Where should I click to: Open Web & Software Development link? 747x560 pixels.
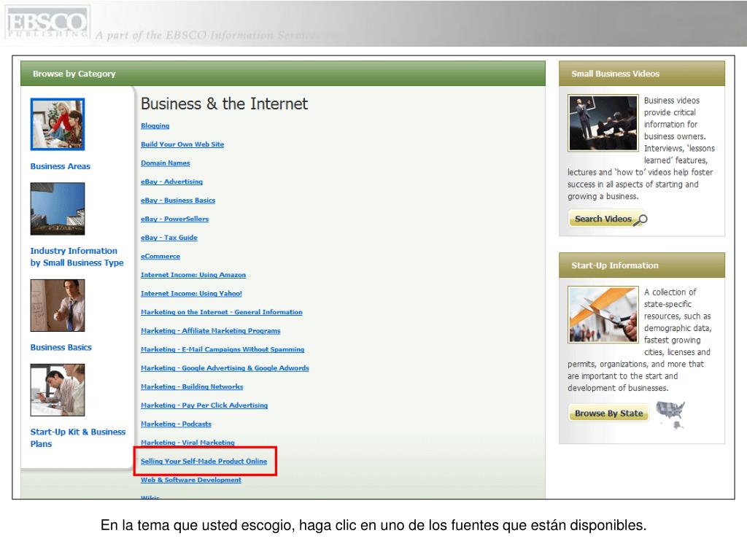190,480
